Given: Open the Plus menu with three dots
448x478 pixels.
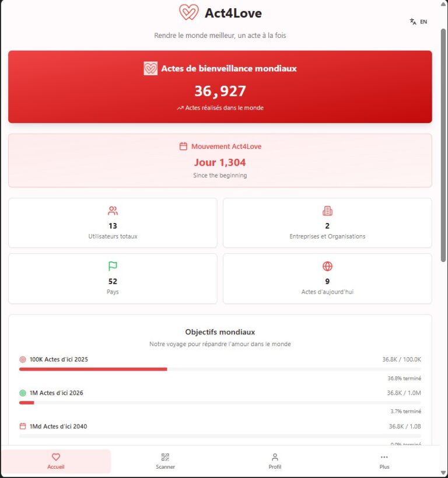Looking at the screenshot, I should tap(384, 460).
